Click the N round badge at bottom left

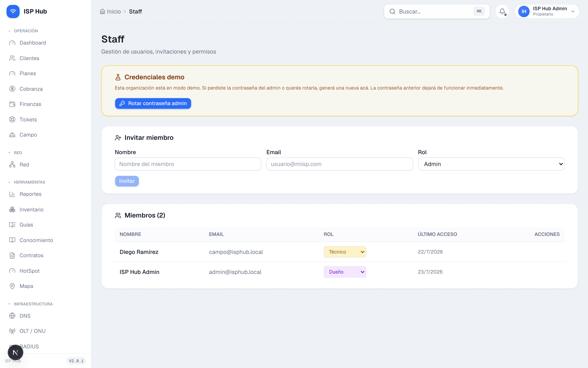(15, 352)
